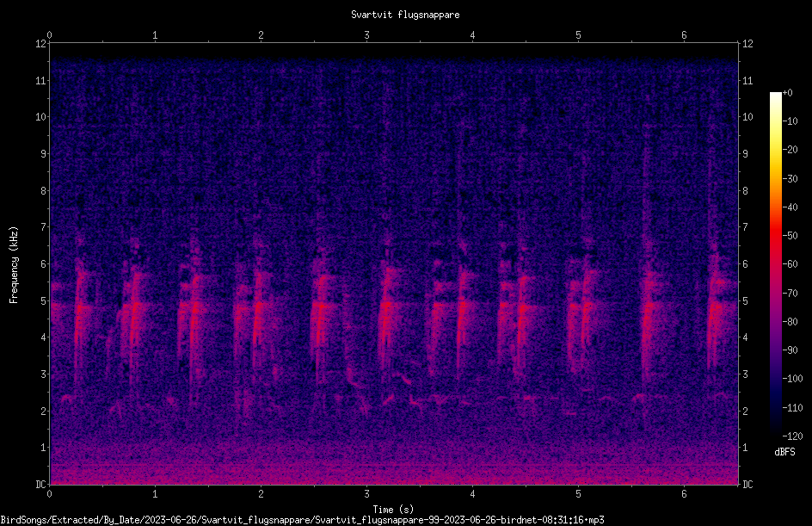Click the -60 value on the color scale

790,264
